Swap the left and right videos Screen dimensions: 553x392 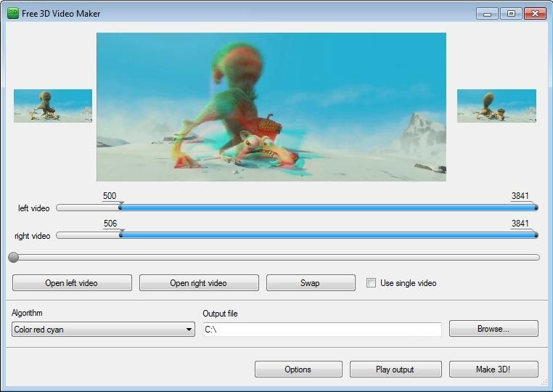(x=311, y=282)
